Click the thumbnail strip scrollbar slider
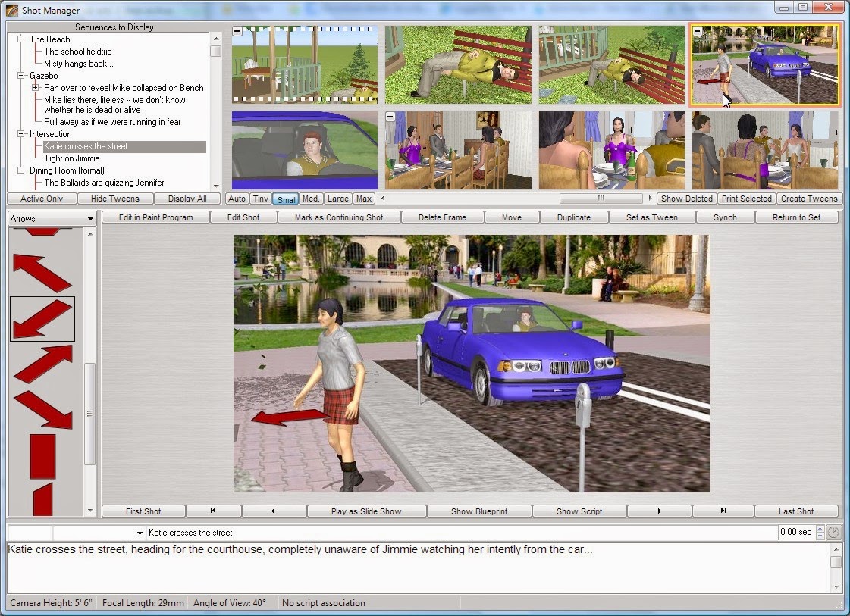 [x=601, y=198]
